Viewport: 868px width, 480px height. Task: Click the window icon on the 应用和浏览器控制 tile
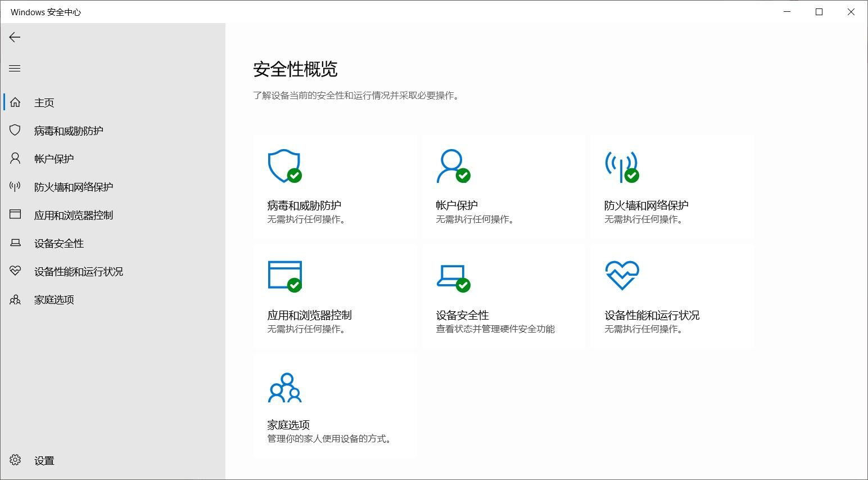(284, 276)
